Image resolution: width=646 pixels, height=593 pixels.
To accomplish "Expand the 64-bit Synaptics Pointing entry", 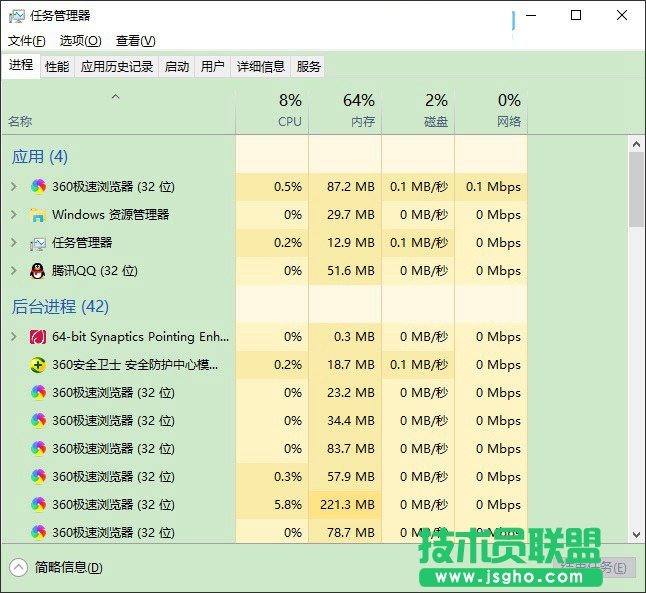I will (13, 337).
